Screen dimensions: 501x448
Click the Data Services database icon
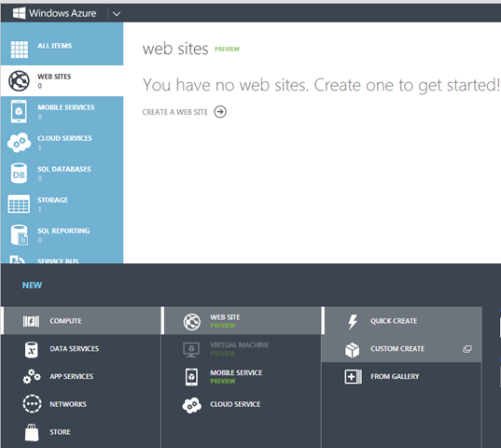coord(32,349)
